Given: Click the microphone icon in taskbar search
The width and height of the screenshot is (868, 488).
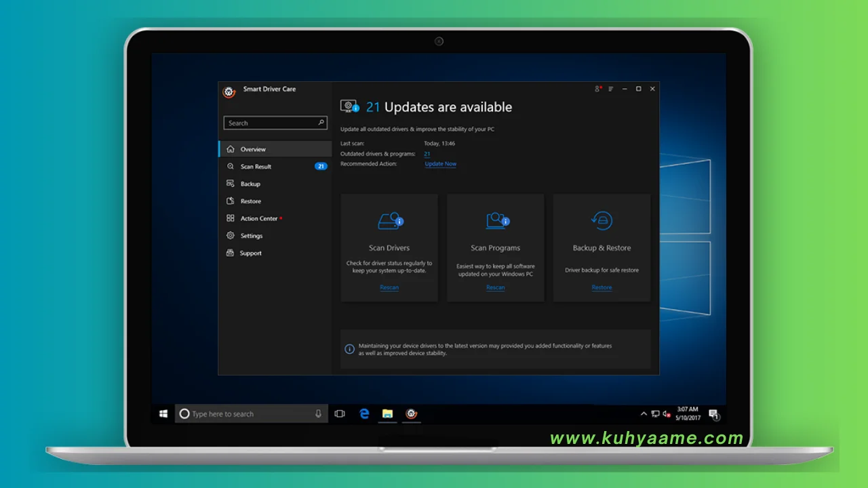Looking at the screenshot, I should coord(318,413).
